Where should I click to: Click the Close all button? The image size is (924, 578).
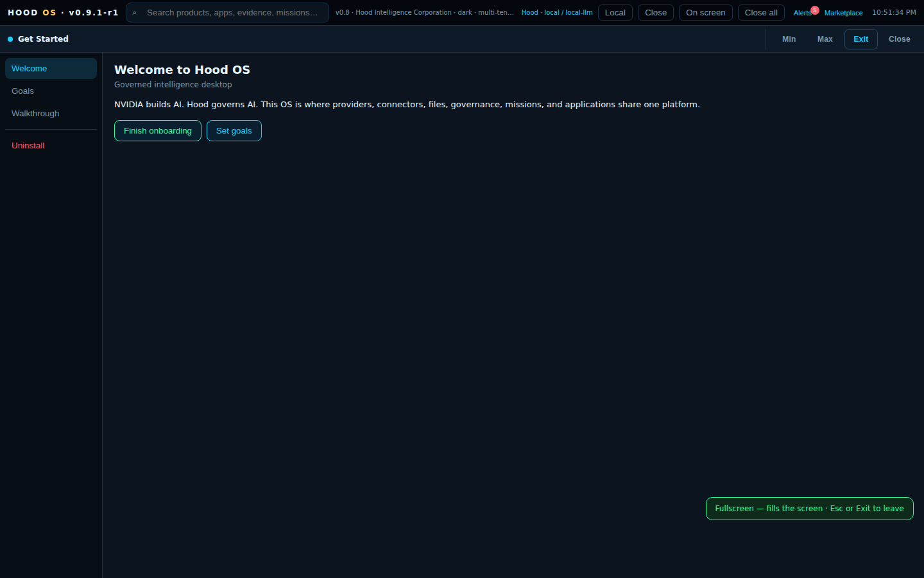click(x=761, y=13)
